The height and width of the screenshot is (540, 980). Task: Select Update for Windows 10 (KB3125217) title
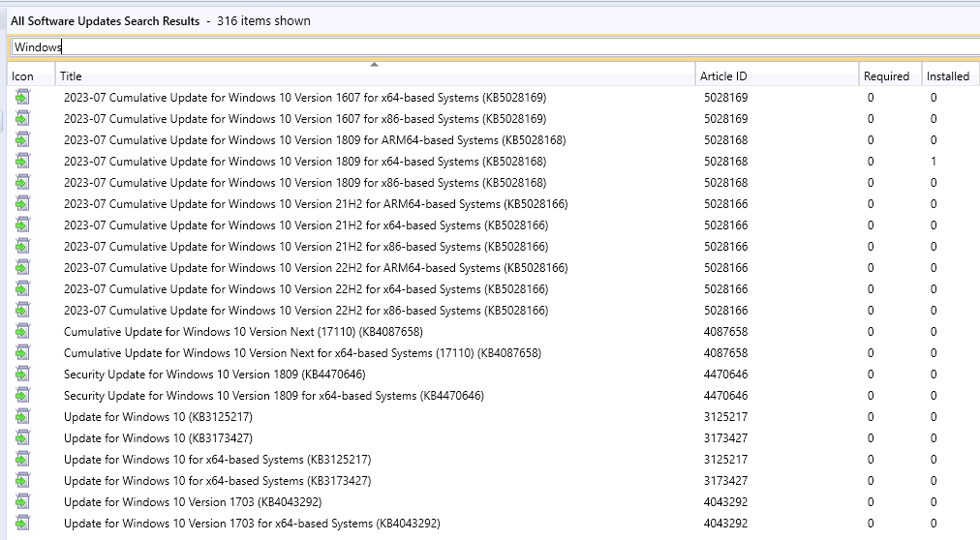pyautogui.click(x=158, y=416)
